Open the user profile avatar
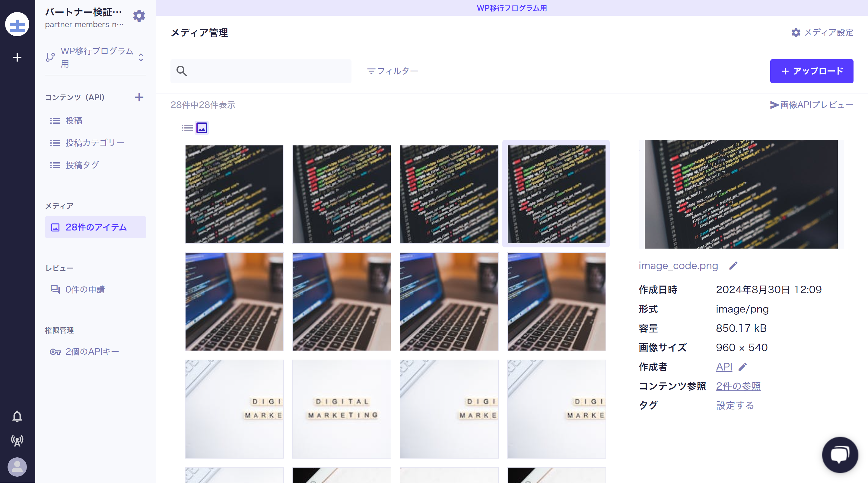Screen dimensions: 868x483 click(x=17, y=467)
